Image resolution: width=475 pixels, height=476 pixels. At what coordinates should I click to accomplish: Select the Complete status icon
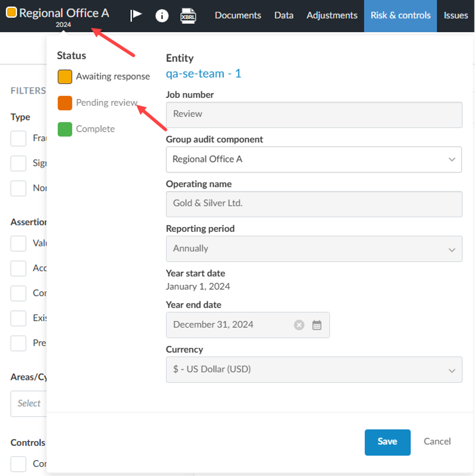pyautogui.click(x=65, y=129)
